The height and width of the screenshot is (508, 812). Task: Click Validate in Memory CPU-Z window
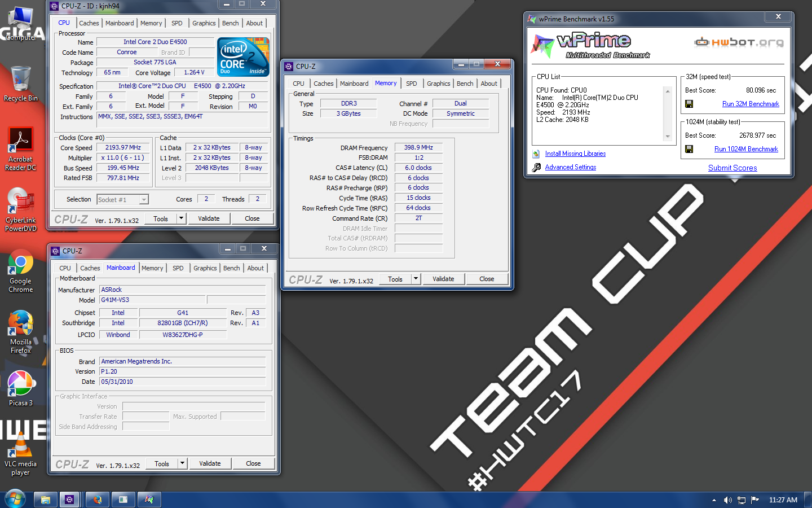coord(443,279)
